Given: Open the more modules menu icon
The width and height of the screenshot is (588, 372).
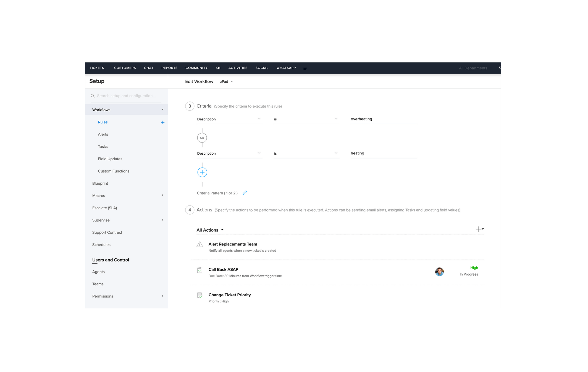Looking at the screenshot, I should pyautogui.click(x=305, y=68).
